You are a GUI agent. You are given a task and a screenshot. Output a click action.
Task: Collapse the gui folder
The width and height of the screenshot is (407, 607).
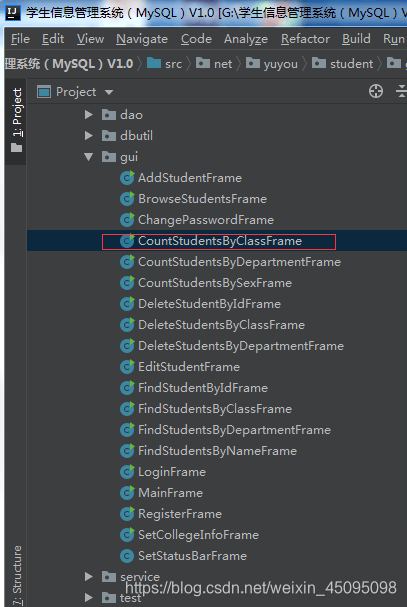click(x=89, y=157)
